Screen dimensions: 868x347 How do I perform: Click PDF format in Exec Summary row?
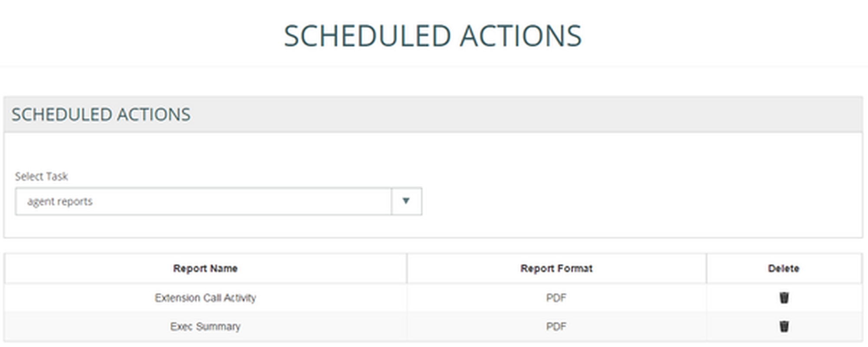[556, 326]
